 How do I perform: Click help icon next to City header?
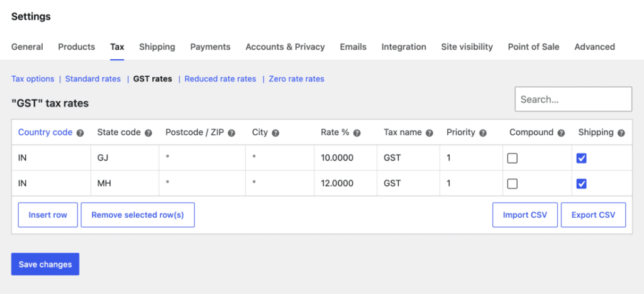275,133
